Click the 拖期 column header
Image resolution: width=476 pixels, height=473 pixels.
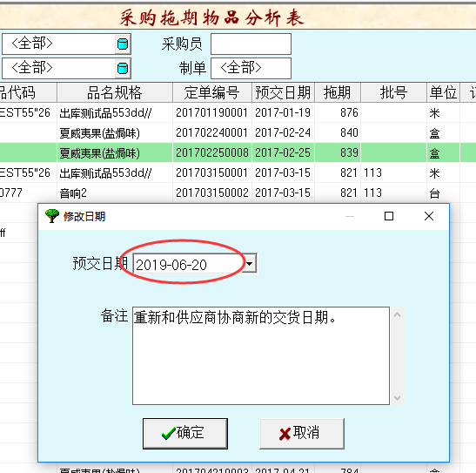338,92
